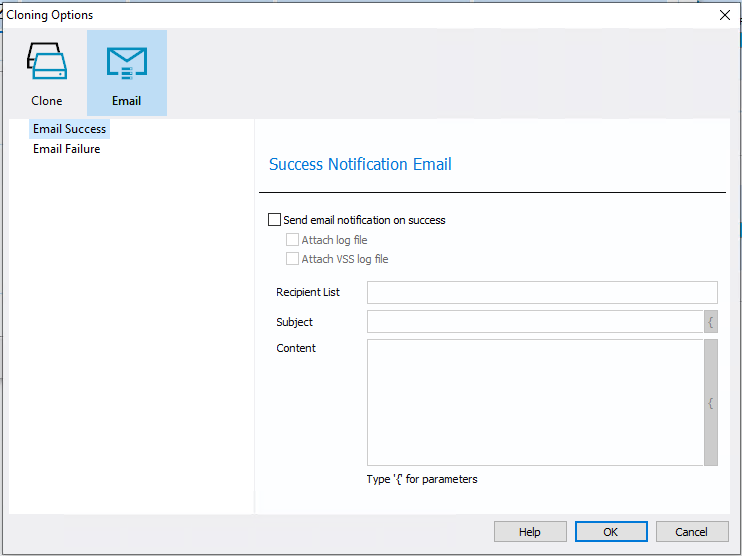Click inside the Content text area
The width and height of the screenshot is (742, 556).
point(535,403)
